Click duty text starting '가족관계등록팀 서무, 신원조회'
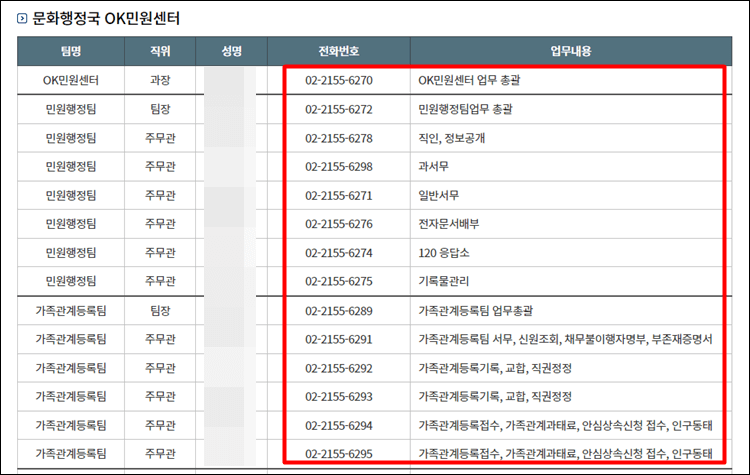Screen dimensions: 750x475 click(x=565, y=340)
